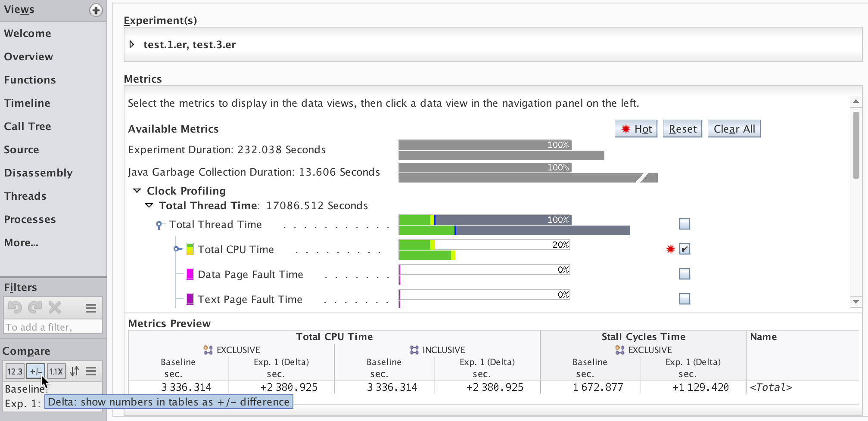Click the sort arrows in Compare panel
Image resolution: width=868 pixels, height=421 pixels.
[x=74, y=371]
